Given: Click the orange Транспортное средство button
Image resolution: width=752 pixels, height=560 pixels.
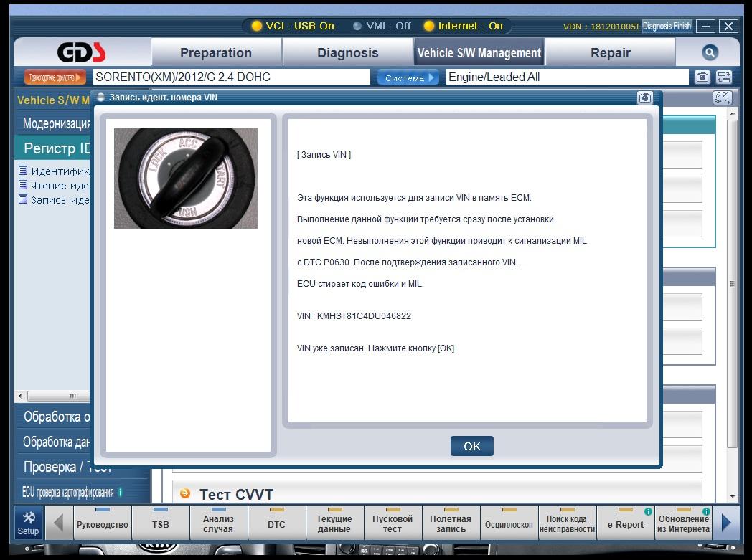Looking at the screenshot, I should (55, 77).
